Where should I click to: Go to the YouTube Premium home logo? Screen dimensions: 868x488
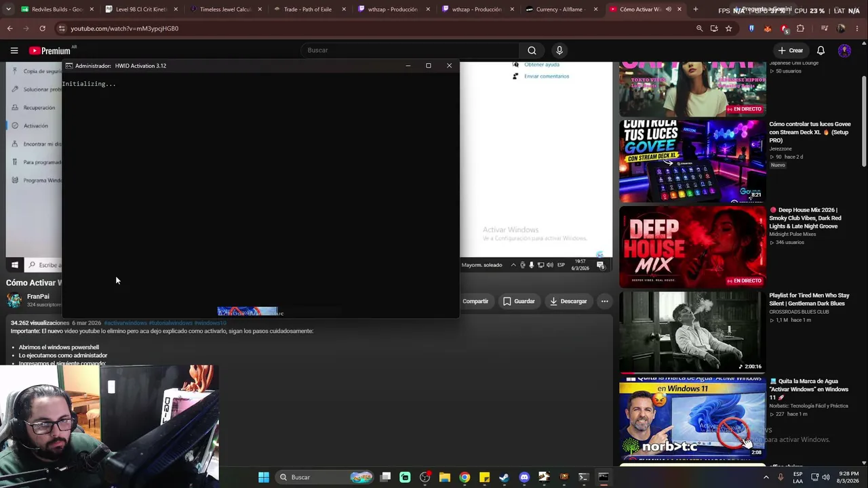click(50, 50)
